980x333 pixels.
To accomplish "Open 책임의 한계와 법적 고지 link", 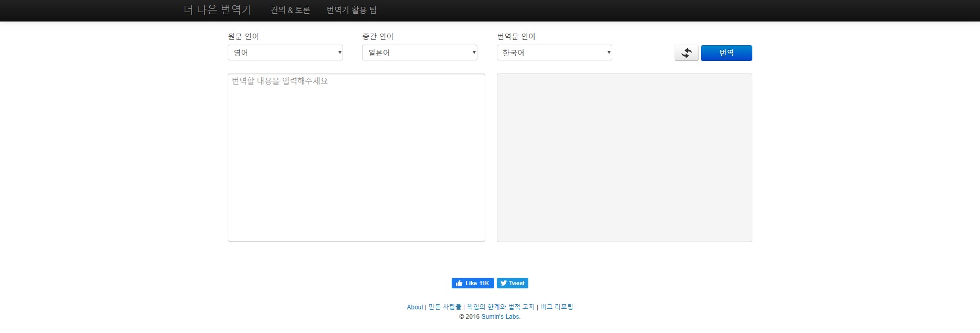I will 500,307.
